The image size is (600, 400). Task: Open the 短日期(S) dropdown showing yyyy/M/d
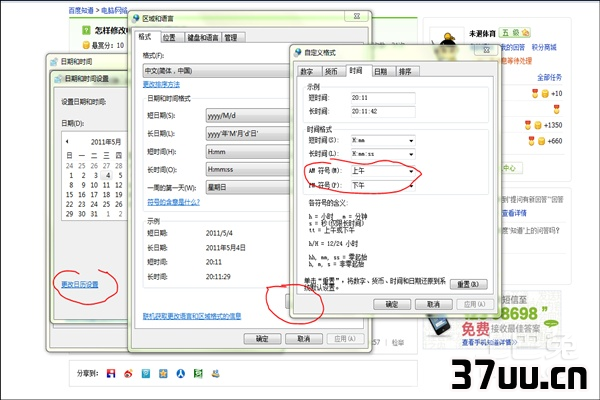(248, 116)
